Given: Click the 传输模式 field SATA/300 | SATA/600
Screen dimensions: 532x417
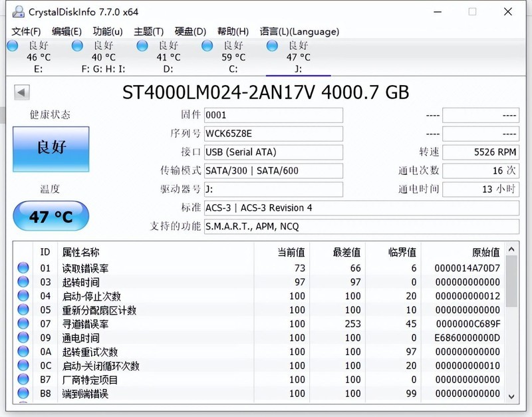Looking at the screenshot, I should 273,171.
